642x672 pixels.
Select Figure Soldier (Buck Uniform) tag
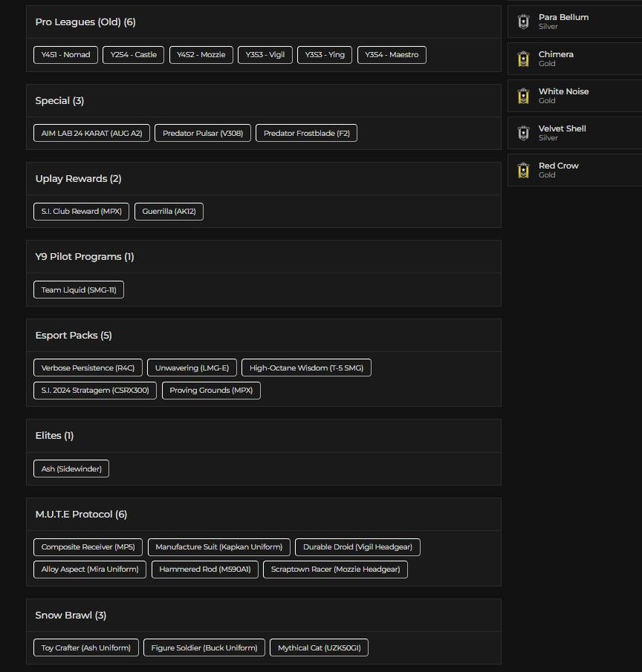[x=204, y=647]
